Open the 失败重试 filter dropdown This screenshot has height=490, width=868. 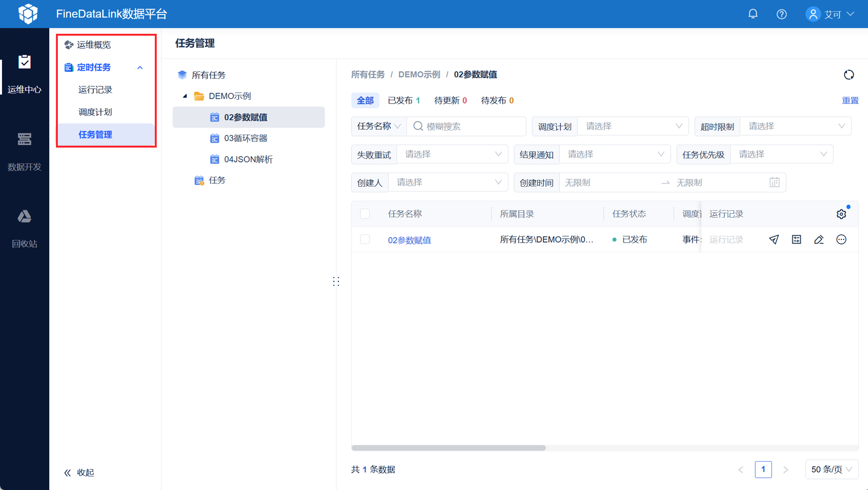click(x=452, y=154)
